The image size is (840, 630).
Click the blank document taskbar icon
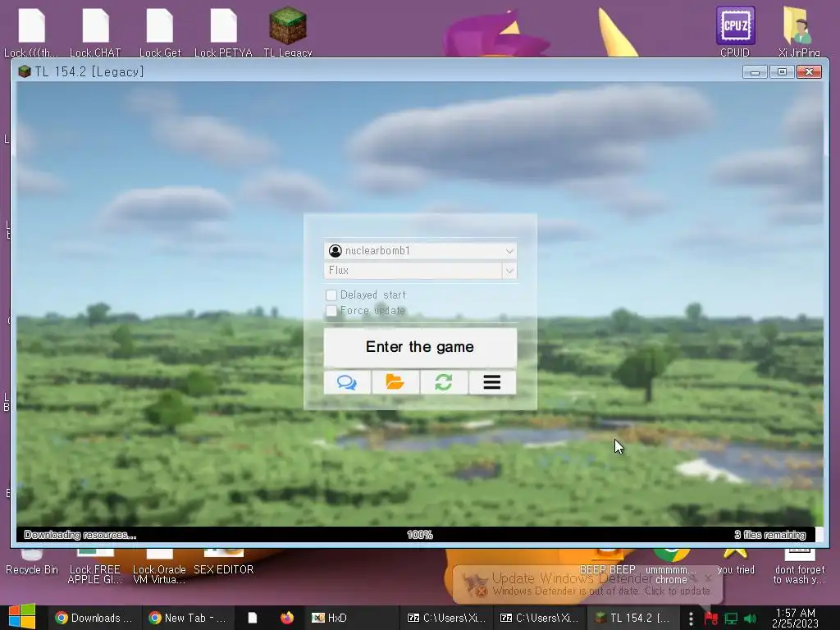point(253,618)
